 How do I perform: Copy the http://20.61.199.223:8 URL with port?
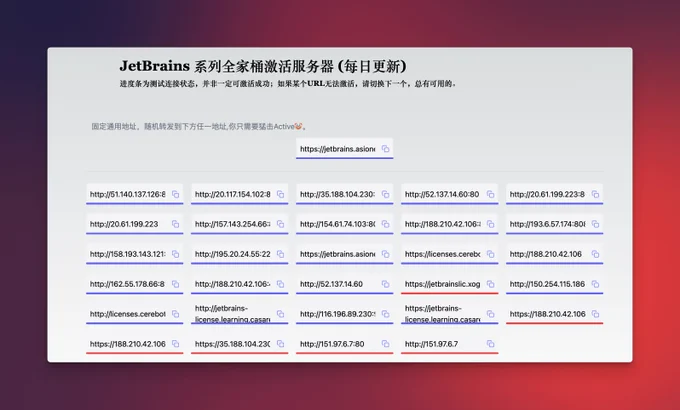coord(595,194)
